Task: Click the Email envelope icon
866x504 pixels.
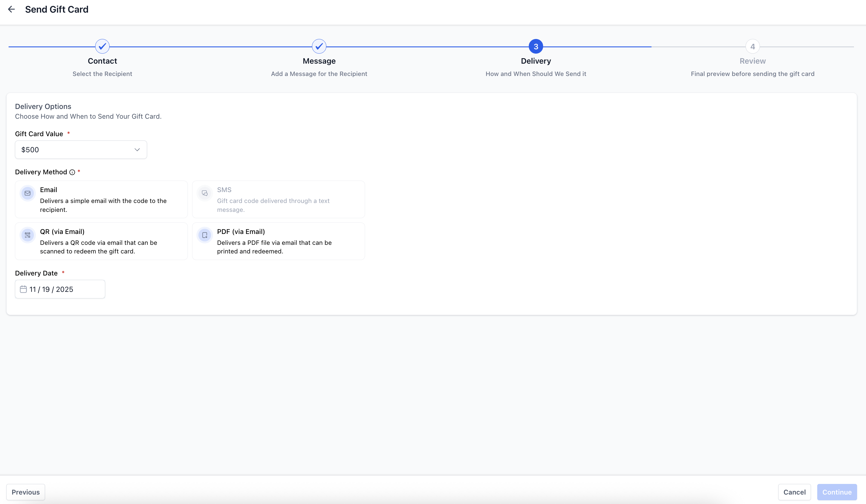Action: [28, 193]
